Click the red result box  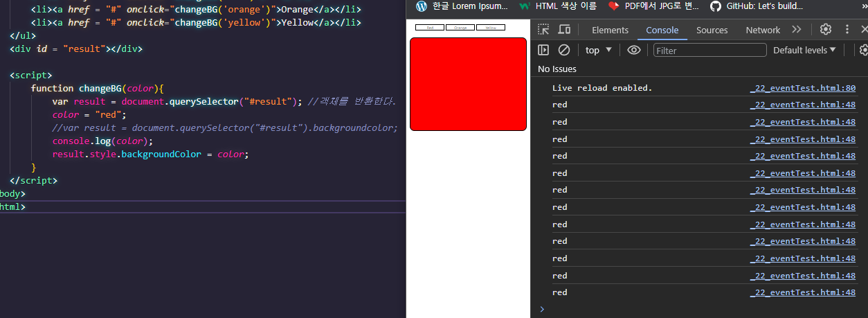(468, 84)
